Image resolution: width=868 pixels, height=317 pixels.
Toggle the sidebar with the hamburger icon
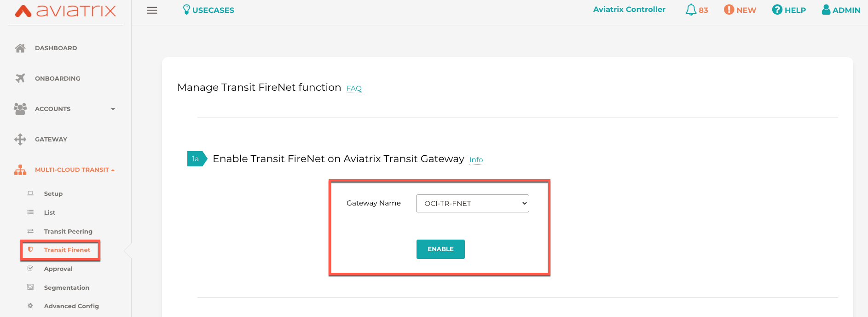[152, 10]
